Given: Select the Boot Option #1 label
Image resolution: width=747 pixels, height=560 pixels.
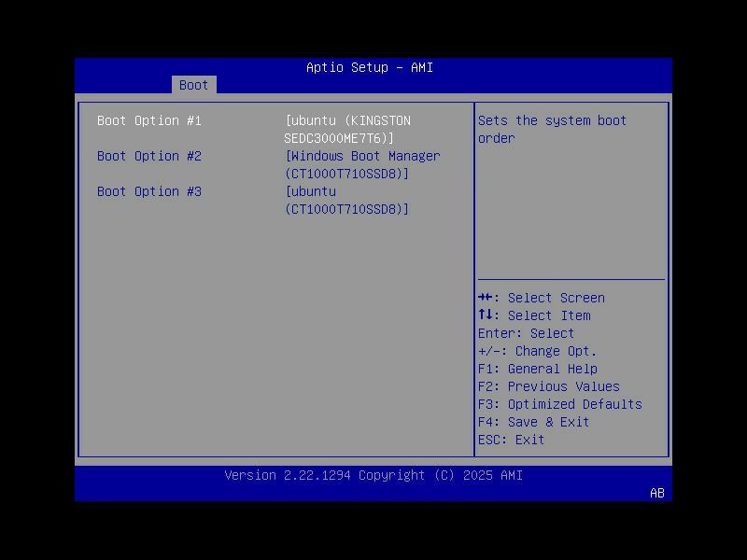Looking at the screenshot, I should (148, 120).
